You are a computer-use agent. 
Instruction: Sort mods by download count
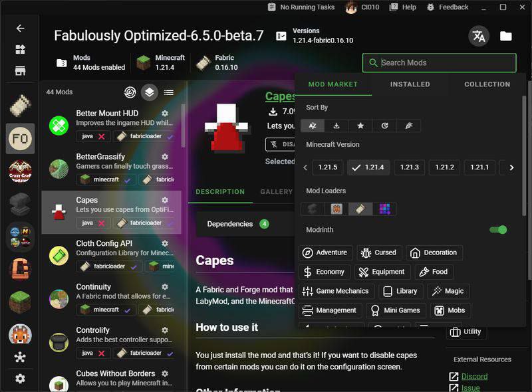(336, 126)
